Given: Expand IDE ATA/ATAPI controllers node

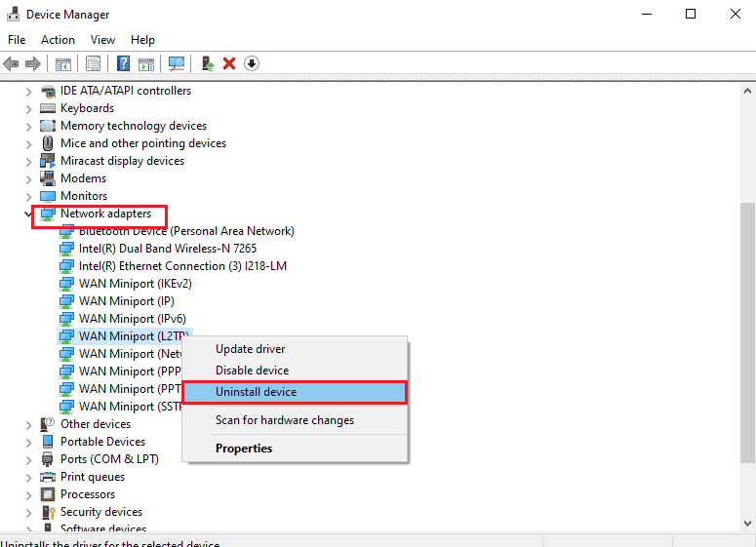Looking at the screenshot, I should pyautogui.click(x=28, y=91).
